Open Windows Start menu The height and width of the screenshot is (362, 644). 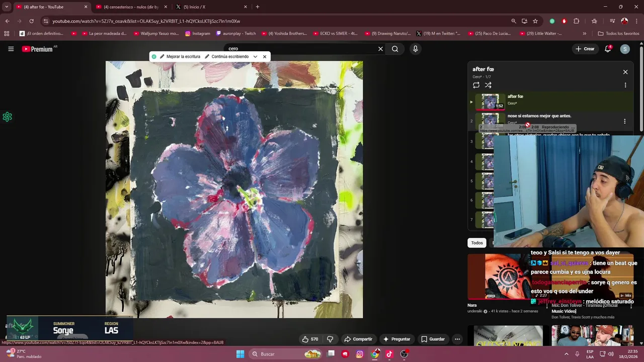click(240, 354)
